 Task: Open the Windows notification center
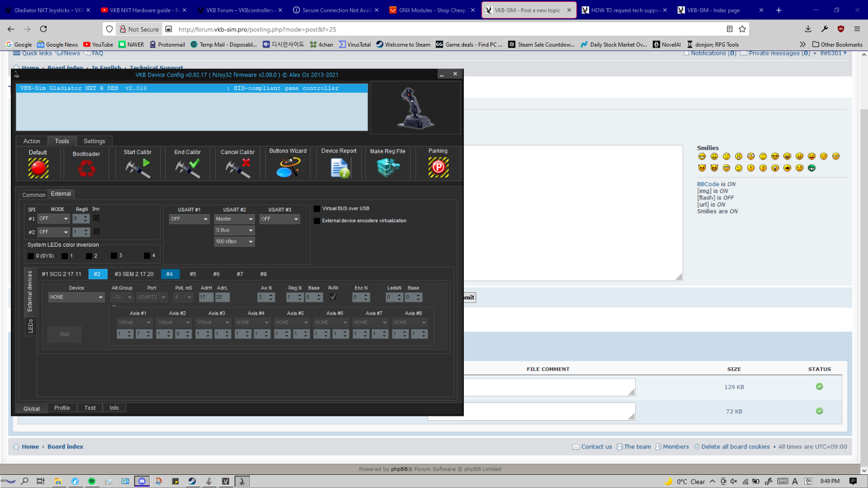pyautogui.click(x=853, y=481)
